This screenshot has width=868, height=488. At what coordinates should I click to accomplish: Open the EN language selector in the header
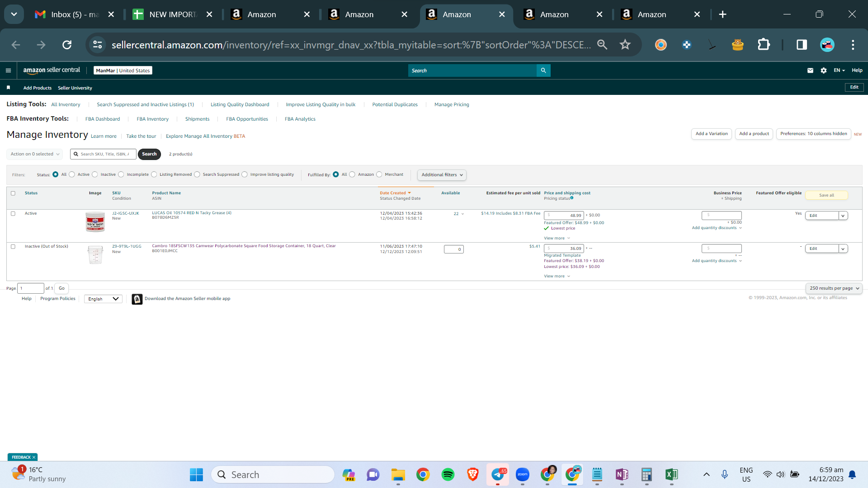coord(839,70)
